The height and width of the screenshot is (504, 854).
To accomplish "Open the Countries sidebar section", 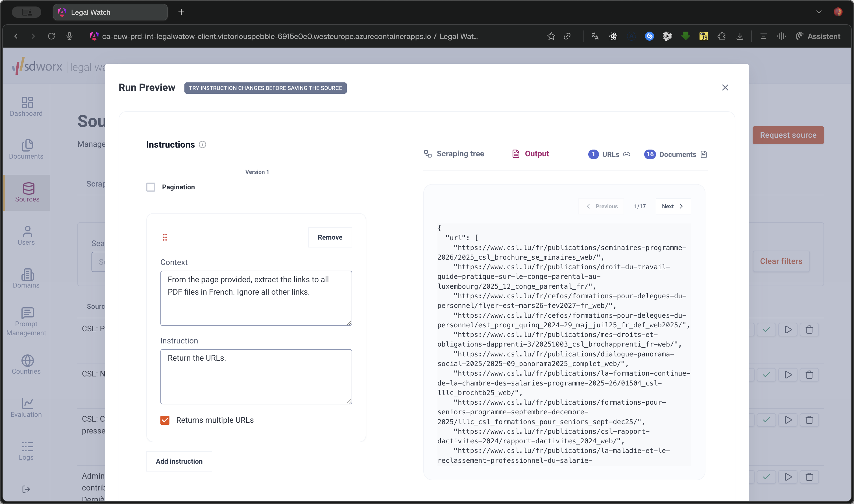I will [26, 365].
